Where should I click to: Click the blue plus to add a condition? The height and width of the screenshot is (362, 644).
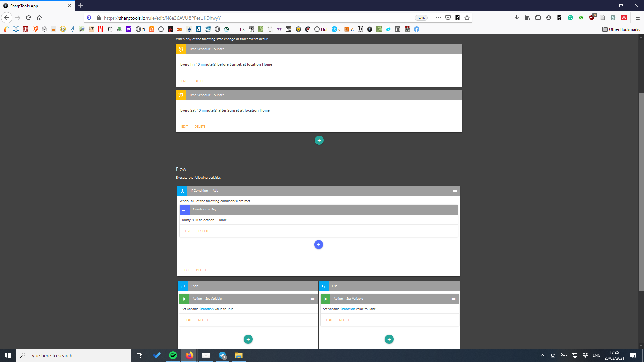point(318,245)
